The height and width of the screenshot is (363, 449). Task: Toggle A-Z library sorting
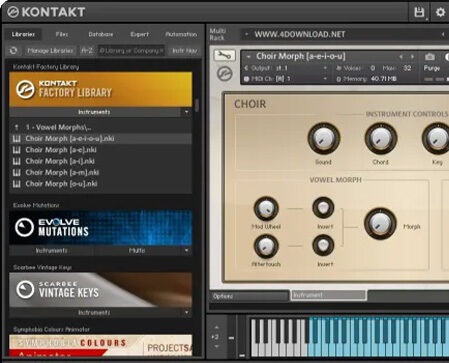point(87,51)
